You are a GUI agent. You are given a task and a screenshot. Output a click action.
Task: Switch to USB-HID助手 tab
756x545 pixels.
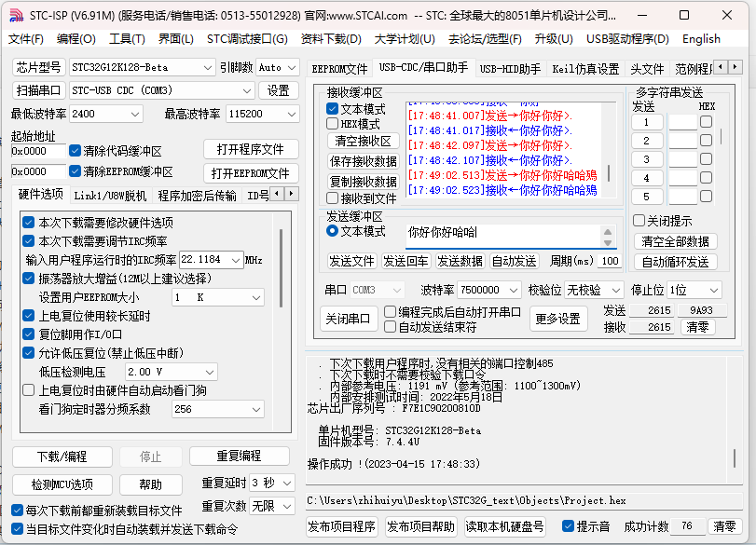point(510,69)
